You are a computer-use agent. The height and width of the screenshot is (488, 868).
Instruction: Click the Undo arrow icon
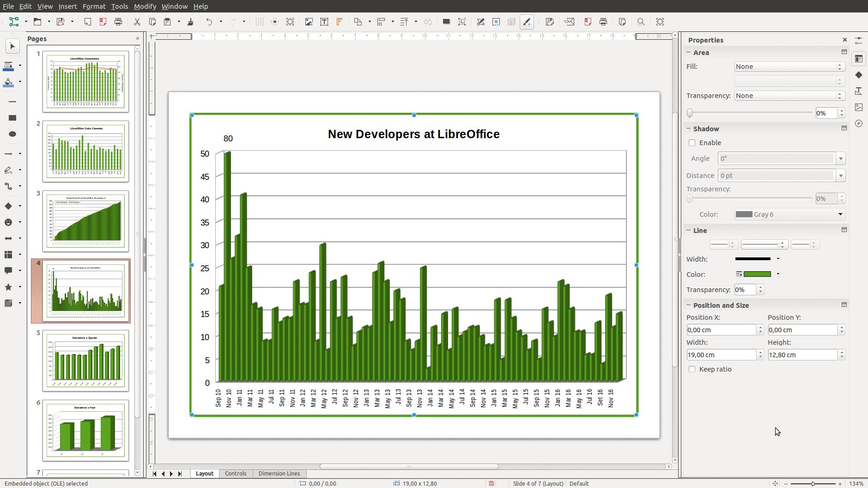209,22
